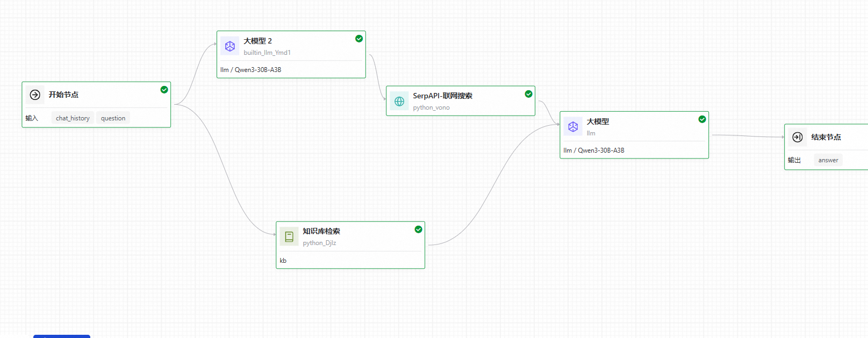868x338 pixels.
Task: Click the 知识库检索 book icon
Action: tap(289, 236)
